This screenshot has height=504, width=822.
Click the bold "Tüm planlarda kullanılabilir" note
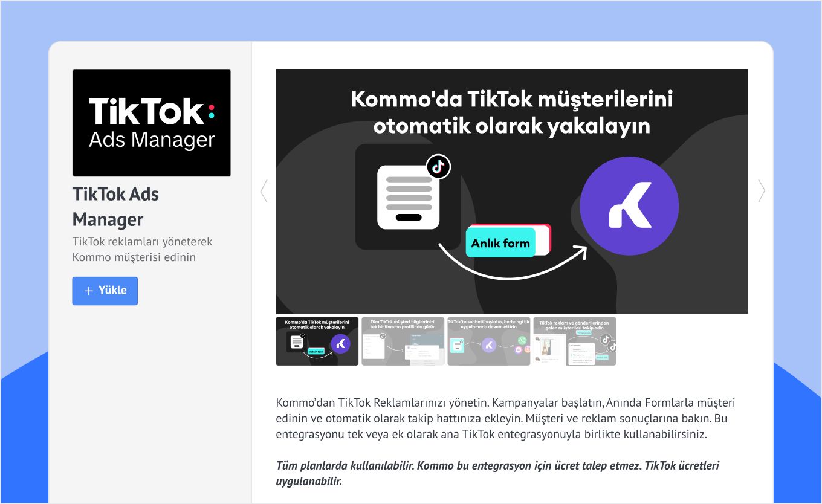tap(497, 473)
